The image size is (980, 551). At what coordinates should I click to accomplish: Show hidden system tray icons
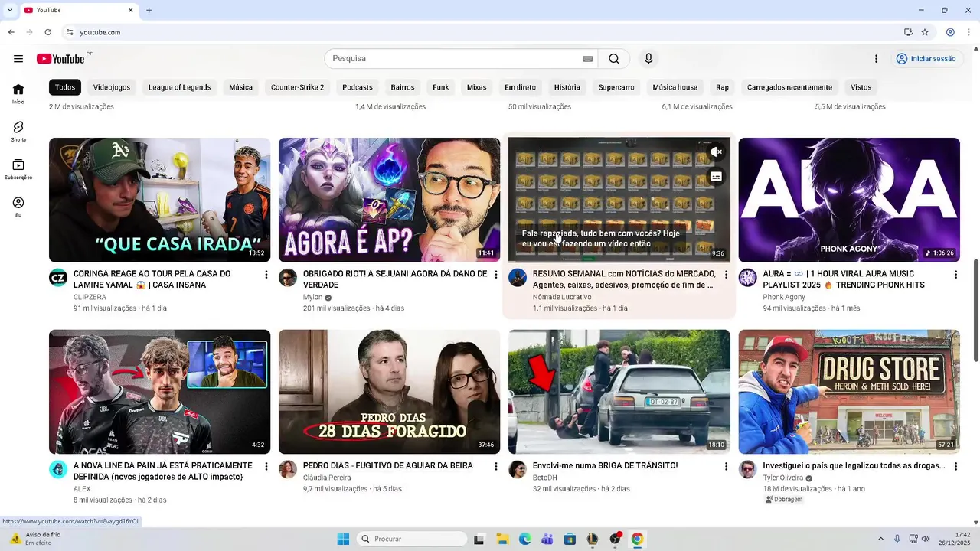[880, 539]
